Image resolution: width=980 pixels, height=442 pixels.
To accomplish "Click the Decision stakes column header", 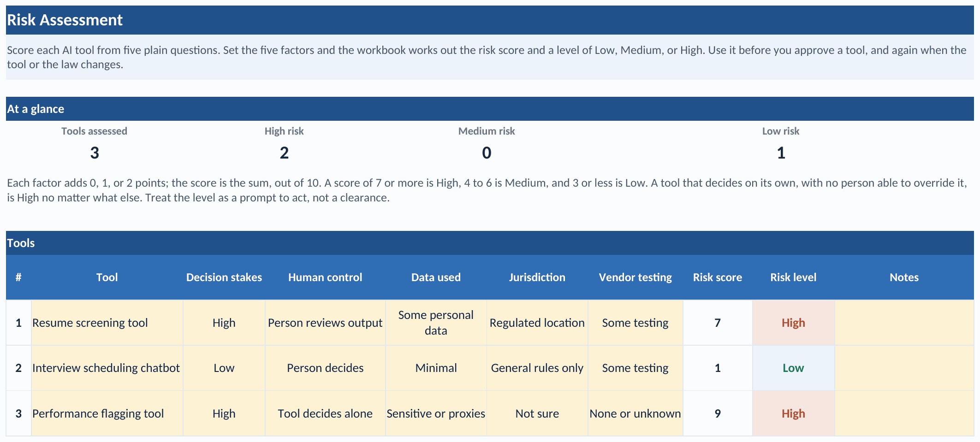I will (224, 277).
